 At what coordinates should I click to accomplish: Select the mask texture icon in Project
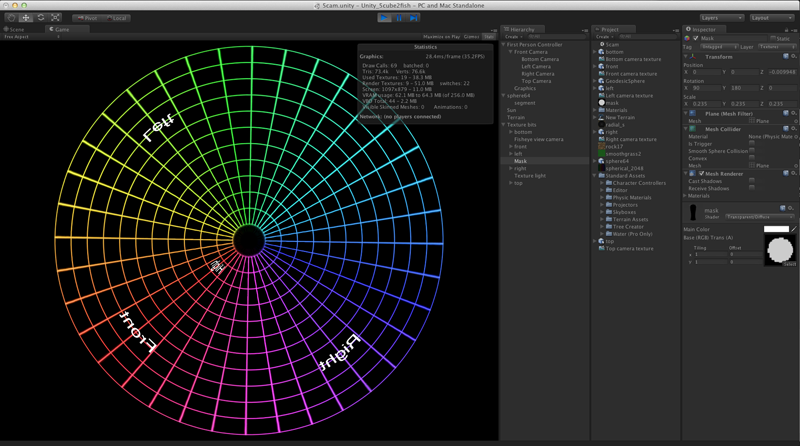click(x=602, y=103)
